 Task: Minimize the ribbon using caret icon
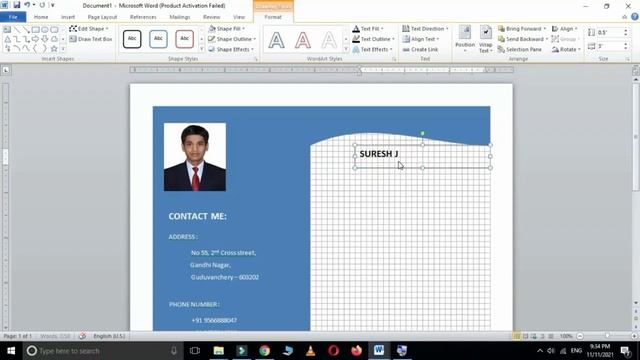tap(624, 17)
